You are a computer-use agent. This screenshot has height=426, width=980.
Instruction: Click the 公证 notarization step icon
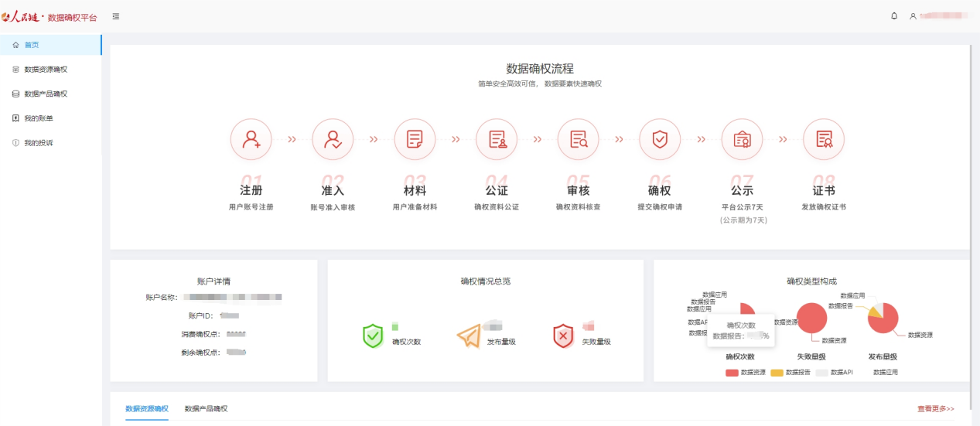coord(497,139)
